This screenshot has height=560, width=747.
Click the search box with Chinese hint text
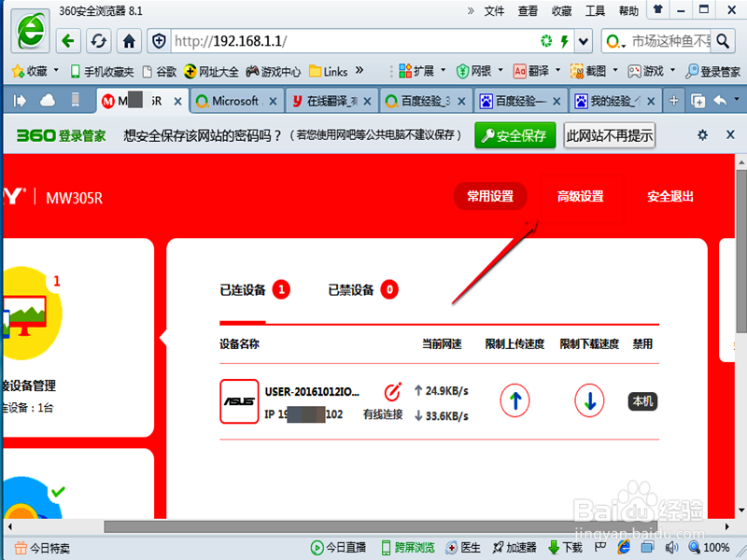click(669, 41)
